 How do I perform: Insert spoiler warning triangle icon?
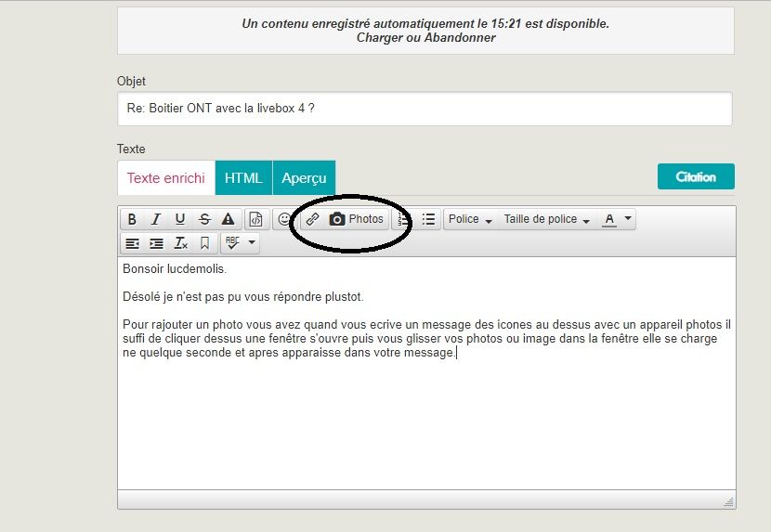point(229,219)
